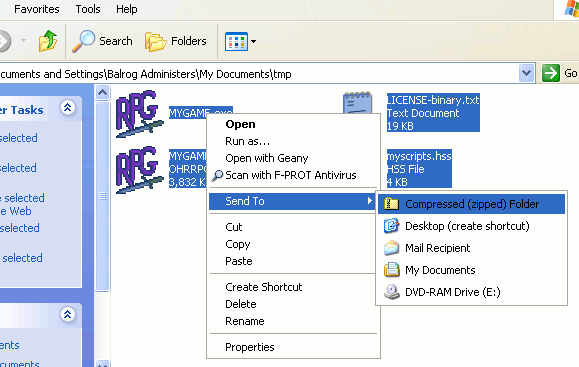Viewport: 579px width, 367px height.
Task: Click the Up folder toolbar icon
Action: click(x=48, y=41)
